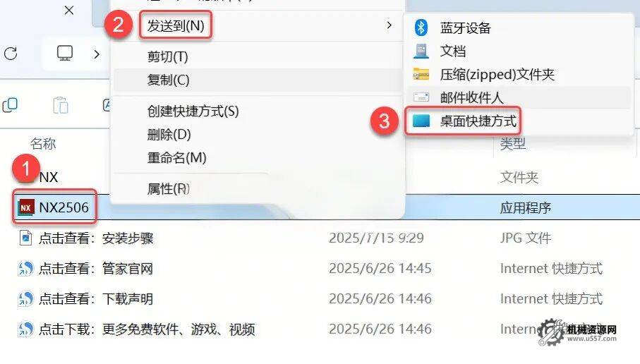Choose Cut (T) from context menu
The image size is (640, 364).
[168, 56]
